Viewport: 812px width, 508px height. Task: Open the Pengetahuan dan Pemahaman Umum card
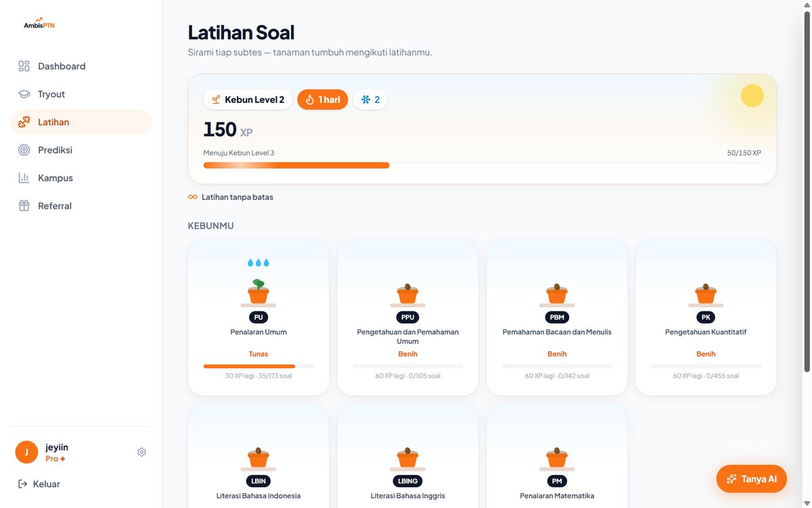tap(408, 318)
